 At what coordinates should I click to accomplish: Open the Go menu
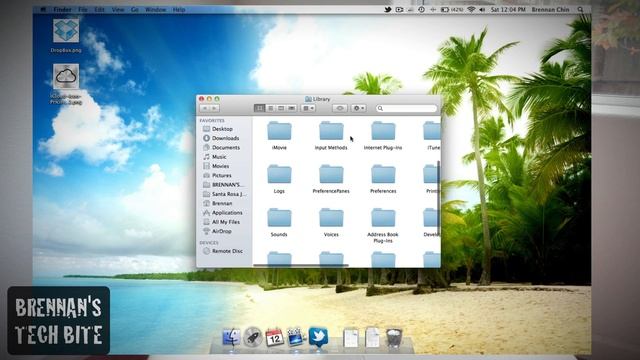click(135, 9)
